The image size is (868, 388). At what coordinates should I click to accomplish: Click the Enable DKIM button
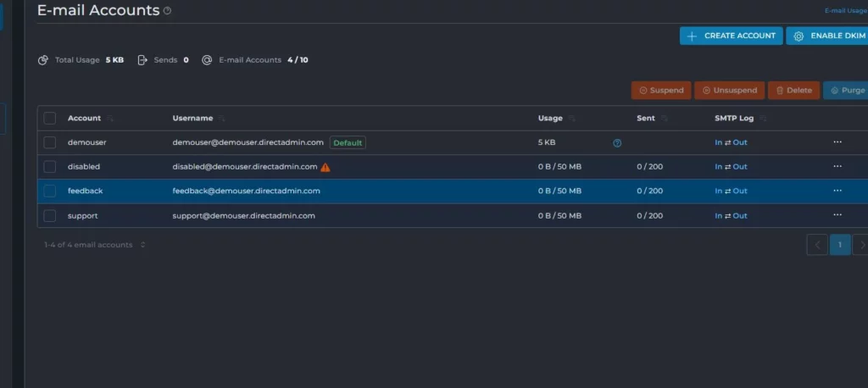click(829, 36)
